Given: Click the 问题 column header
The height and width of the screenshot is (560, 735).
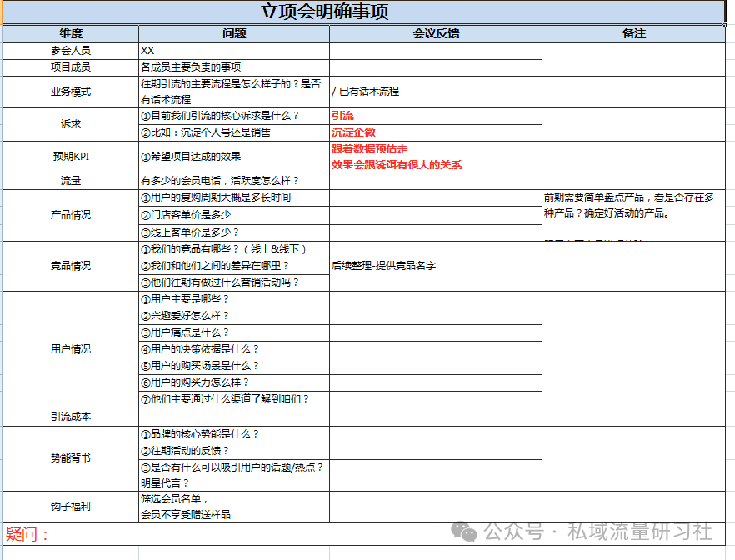Looking at the screenshot, I should coord(234,33).
